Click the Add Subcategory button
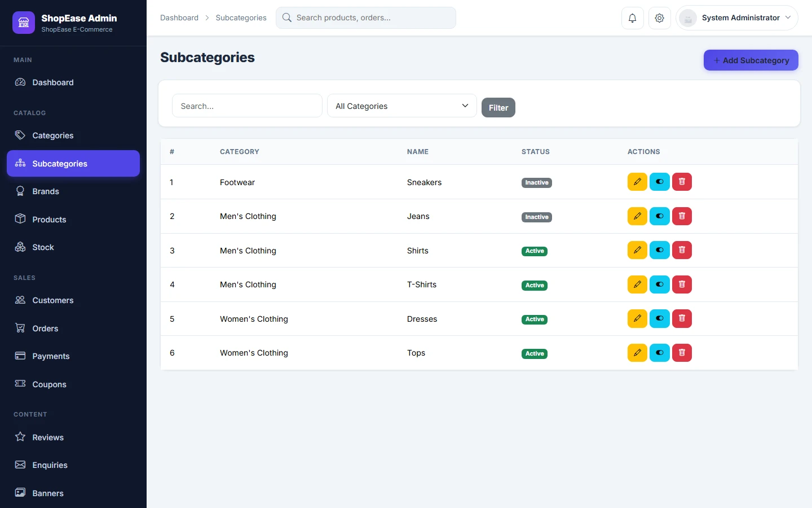 [751, 60]
